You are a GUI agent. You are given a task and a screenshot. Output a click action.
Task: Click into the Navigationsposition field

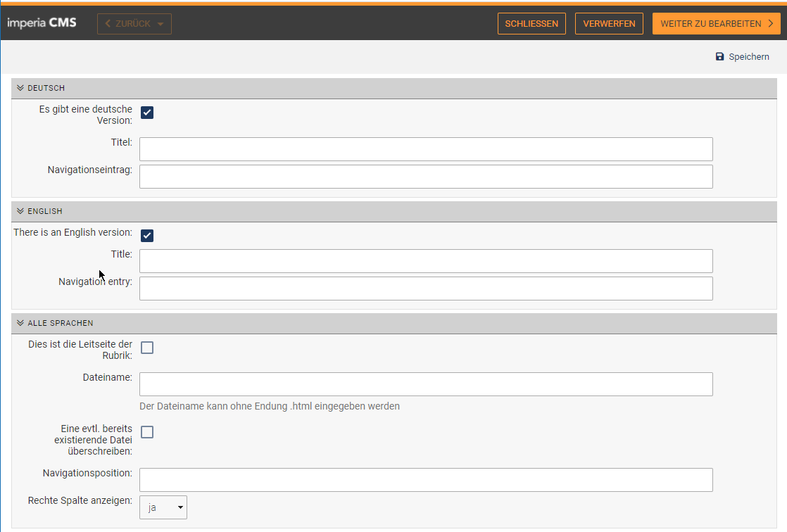pyautogui.click(x=426, y=480)
